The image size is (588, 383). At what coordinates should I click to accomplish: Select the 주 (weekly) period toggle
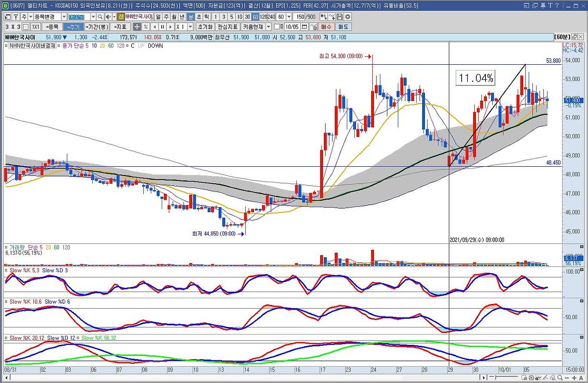166,17
